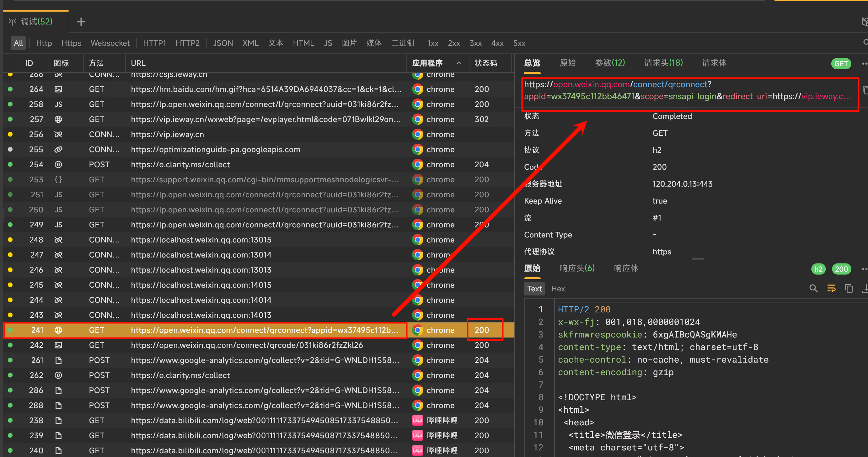868x457 pixels.
Task: Click the document icon in row 288
Action: coord(58,406)
